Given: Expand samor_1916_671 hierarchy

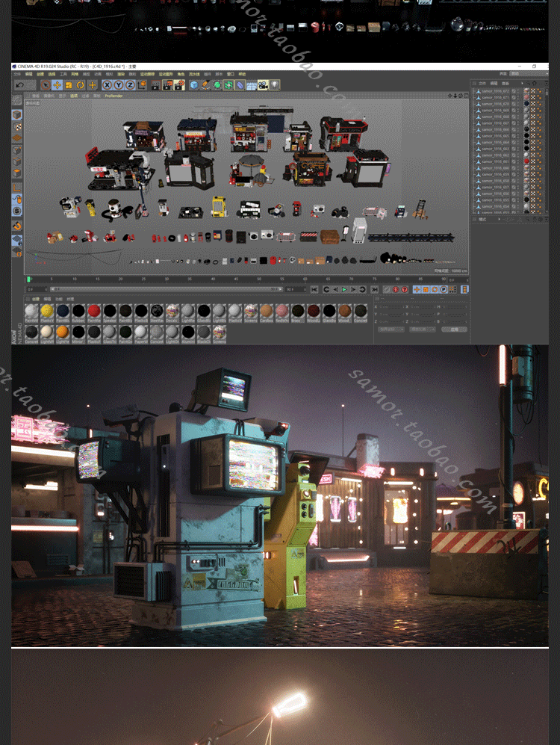Looking at the screenshot, I should pos(474,97).
